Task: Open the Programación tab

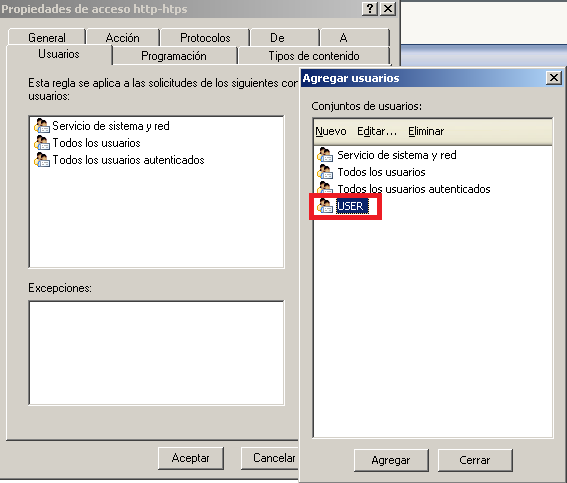Action: pos(174,56)
